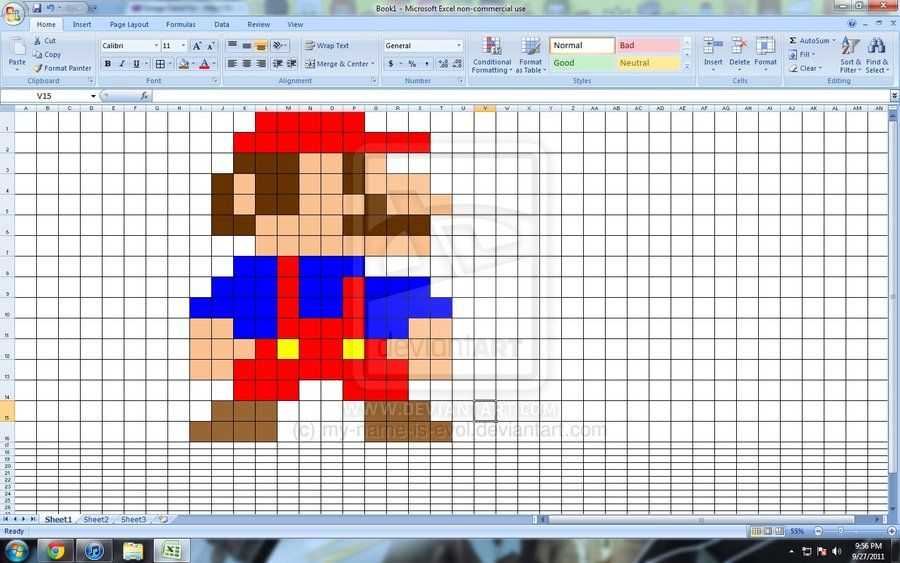Open Sort & Filter options
The image size is (900, 563).
click(x=850, y=55)
